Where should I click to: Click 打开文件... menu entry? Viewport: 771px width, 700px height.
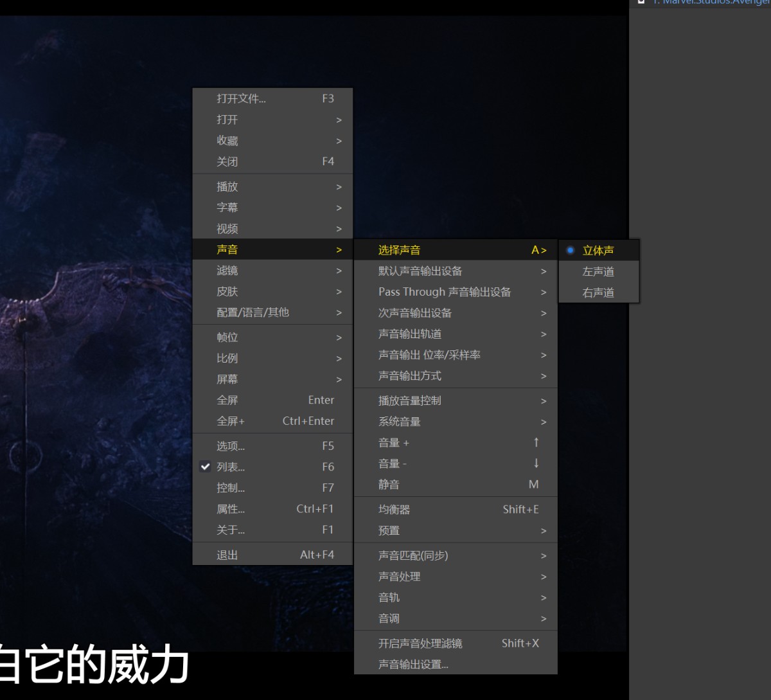tap(272, 98)
